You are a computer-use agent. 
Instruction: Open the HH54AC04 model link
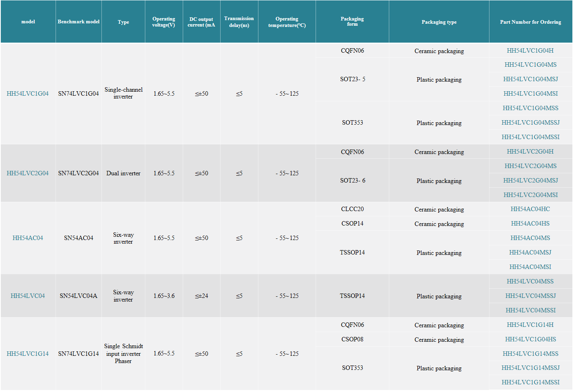(x=27, y=238)
